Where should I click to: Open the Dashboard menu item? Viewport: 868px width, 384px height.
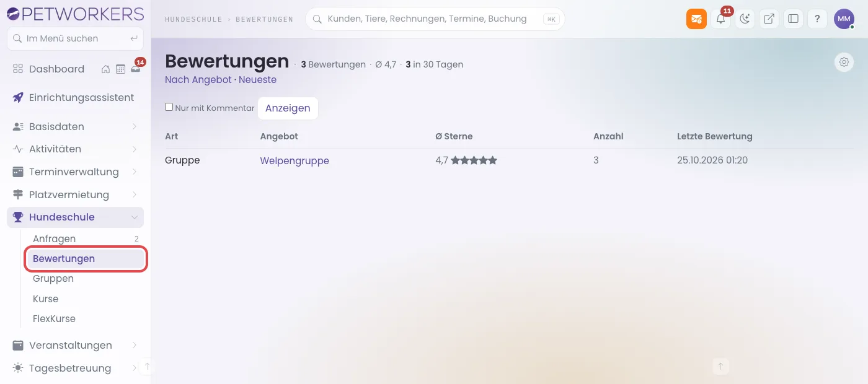[56, 69]
